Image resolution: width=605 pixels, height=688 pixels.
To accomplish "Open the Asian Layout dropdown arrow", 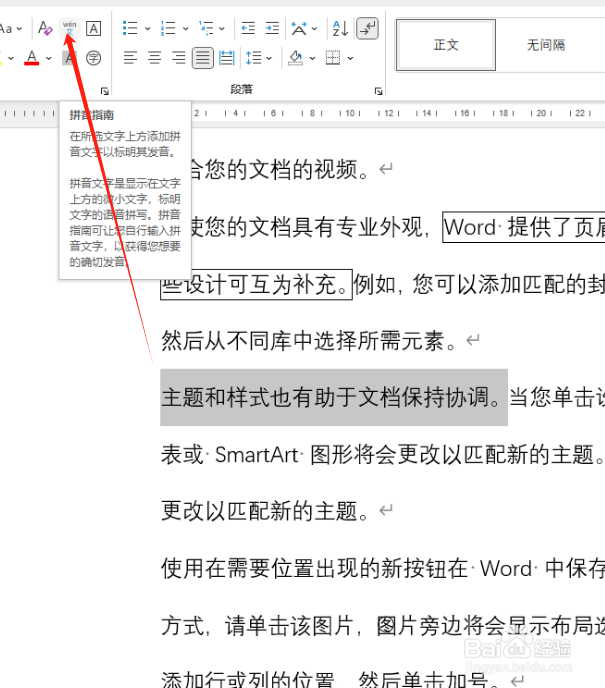I will coord(314,29).
